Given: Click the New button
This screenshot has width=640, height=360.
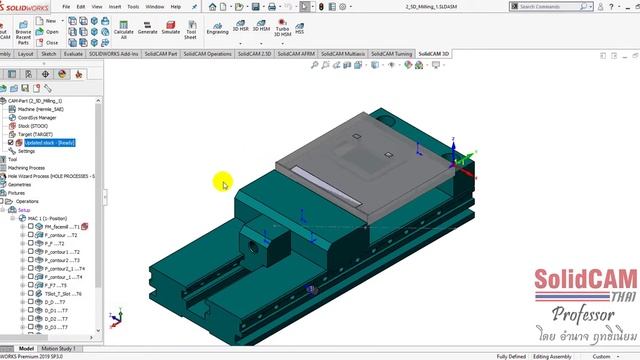Looking at the screenshot, I should point(47,21).
